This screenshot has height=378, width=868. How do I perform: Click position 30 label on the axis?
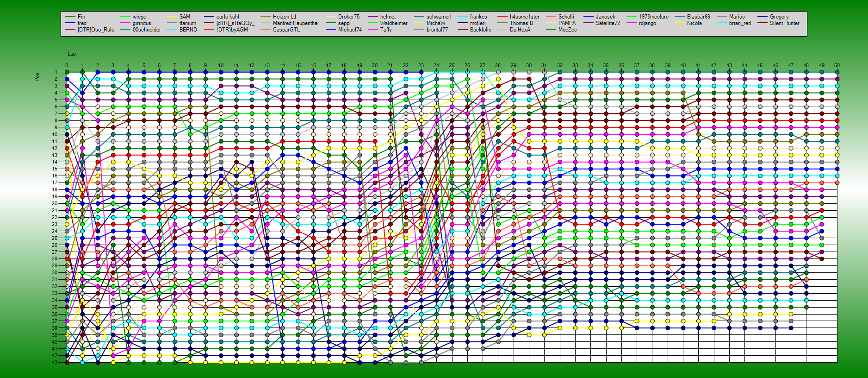(55, 272)
